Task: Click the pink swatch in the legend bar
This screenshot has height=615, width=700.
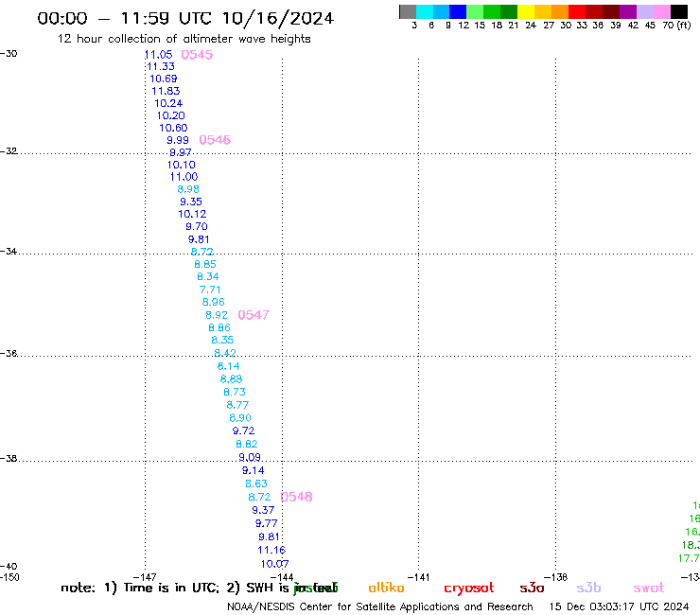Action: 662,11
